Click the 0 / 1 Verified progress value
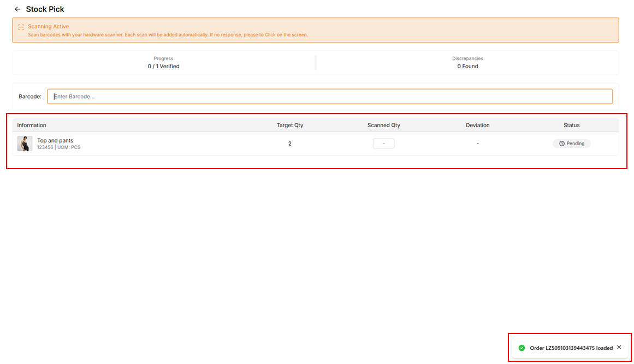The height and width of the screenshot is (364, 634). (x=163, y=66)
